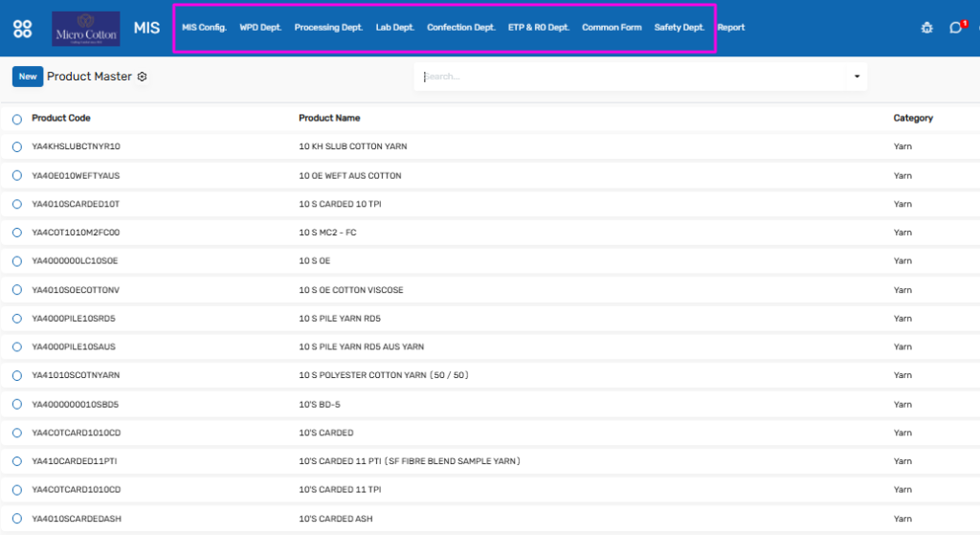The width and height of the screenshot is (980, 535).
Task: Tick the checkbox for YA4COT1010M2FC00
Action: click(17, 233)
